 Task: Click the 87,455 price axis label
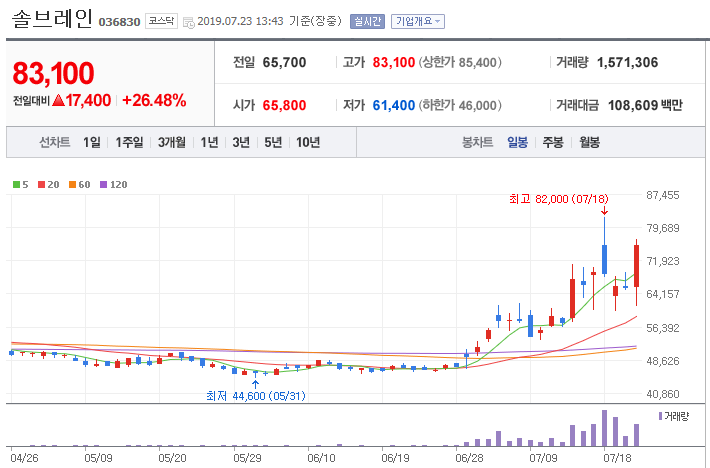[663, 195]
